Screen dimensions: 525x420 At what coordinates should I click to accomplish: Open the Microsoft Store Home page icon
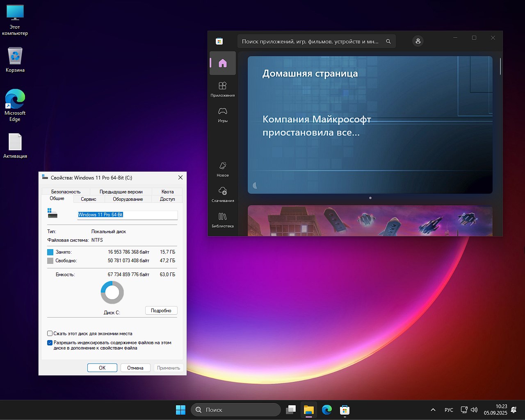pyautogui.click(x=222, y=63)
